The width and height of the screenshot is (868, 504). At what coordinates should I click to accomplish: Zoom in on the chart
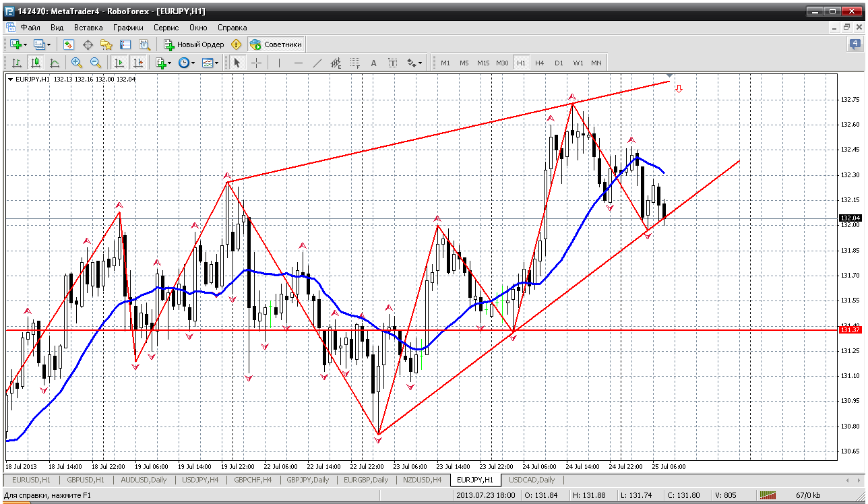[77, 63]
